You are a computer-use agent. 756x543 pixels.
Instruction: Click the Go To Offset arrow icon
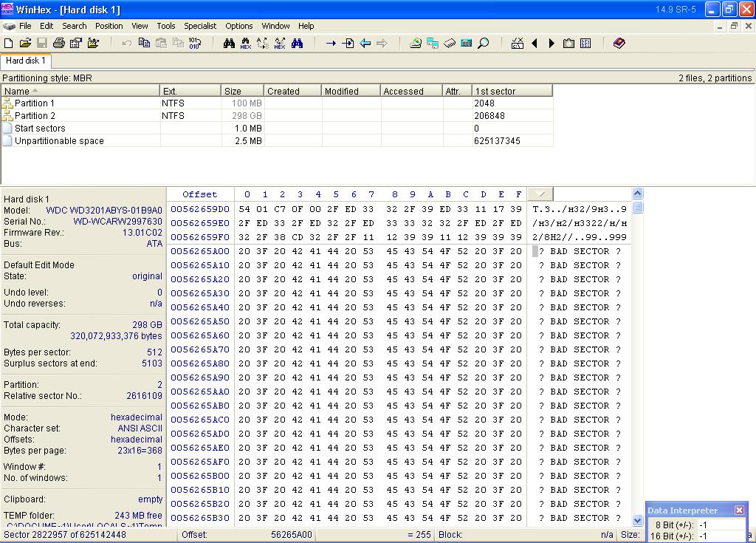(331, 44)
